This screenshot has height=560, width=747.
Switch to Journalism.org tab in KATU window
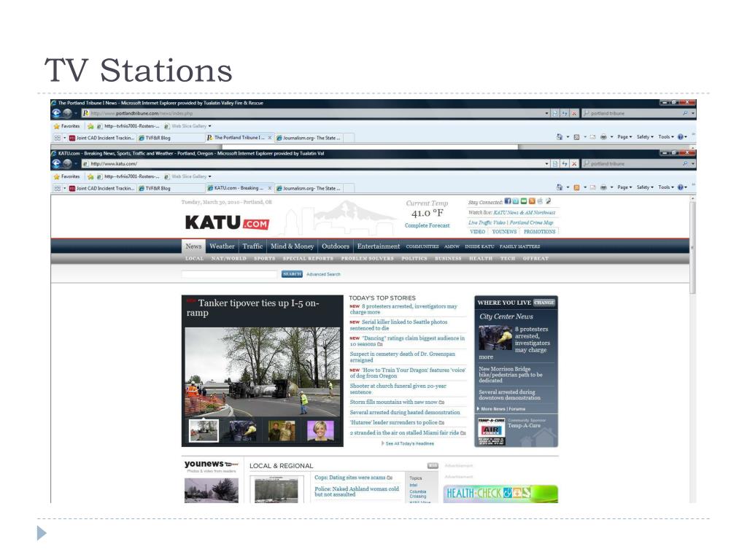pos(309,188)
